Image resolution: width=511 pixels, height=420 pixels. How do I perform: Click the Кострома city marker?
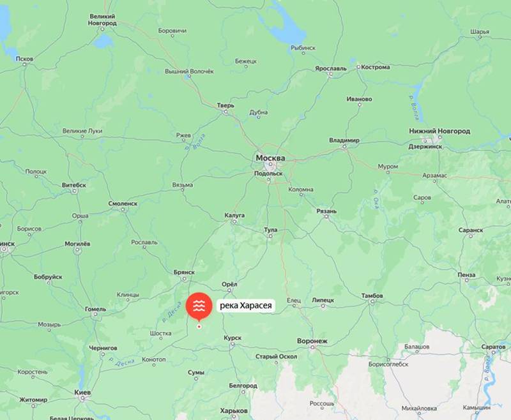[x=358, y=67]
